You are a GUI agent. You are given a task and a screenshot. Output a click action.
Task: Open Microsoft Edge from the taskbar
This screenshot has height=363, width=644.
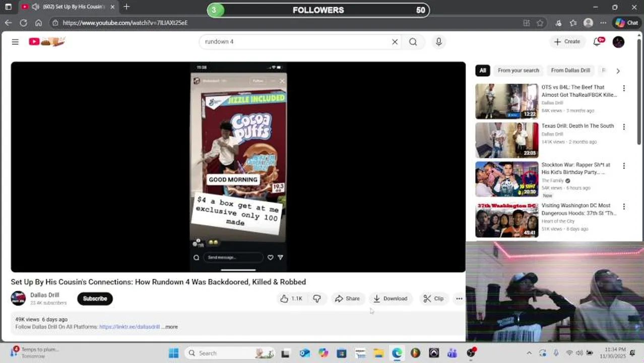[x=397, y=353]
